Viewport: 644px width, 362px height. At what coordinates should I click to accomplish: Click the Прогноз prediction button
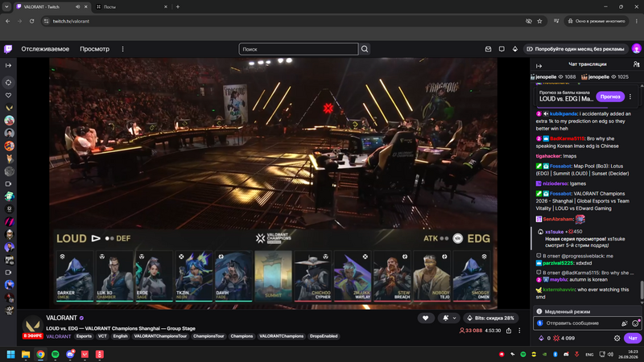pyautogui.click(x=610, y=97)
